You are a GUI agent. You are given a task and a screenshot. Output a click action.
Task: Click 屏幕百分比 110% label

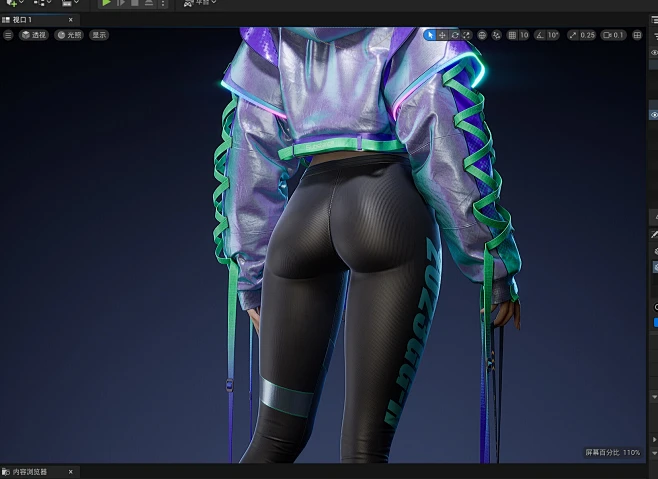613,452
